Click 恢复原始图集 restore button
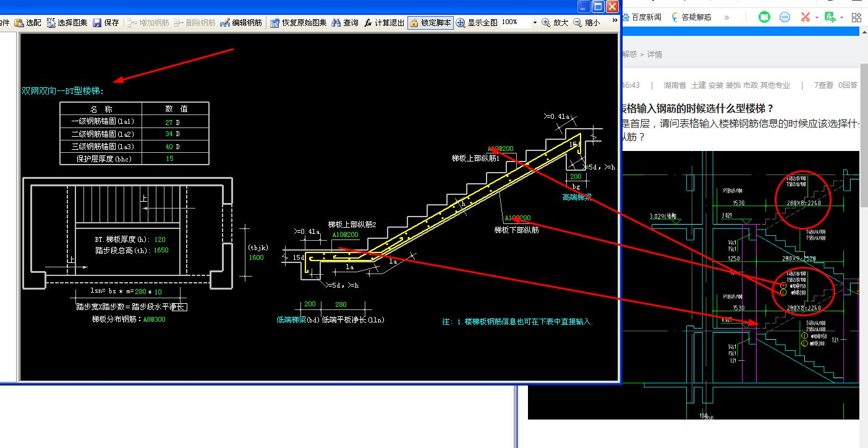The height and width of the screenshot is (448, 868). 299,22
